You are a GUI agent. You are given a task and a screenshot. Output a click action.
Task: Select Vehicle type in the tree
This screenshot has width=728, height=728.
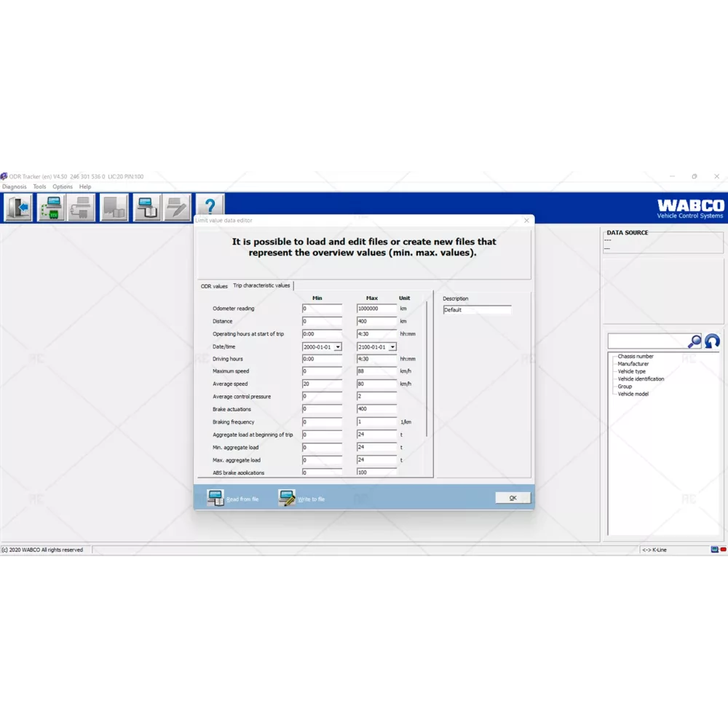tap(631, 371)
